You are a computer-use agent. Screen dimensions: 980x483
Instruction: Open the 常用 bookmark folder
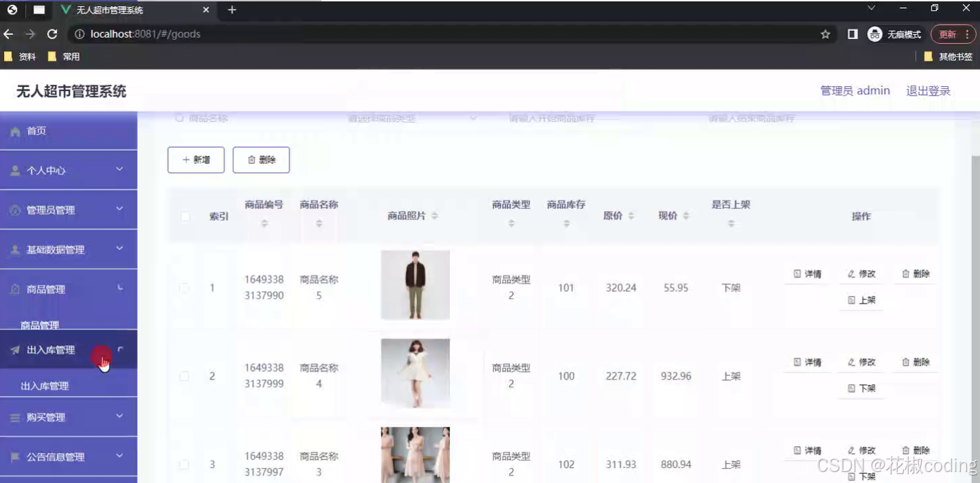pyautogui.click(x=64, y=57)
